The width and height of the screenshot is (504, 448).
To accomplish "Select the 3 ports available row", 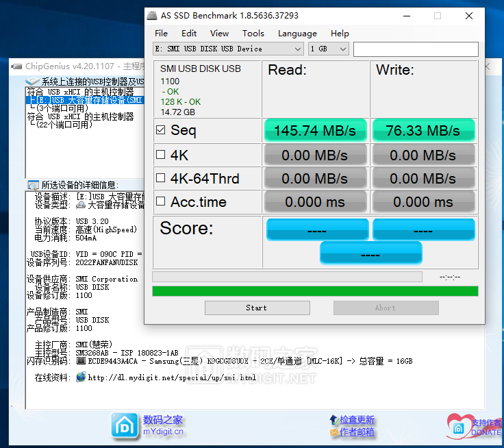I will (60, 108).
